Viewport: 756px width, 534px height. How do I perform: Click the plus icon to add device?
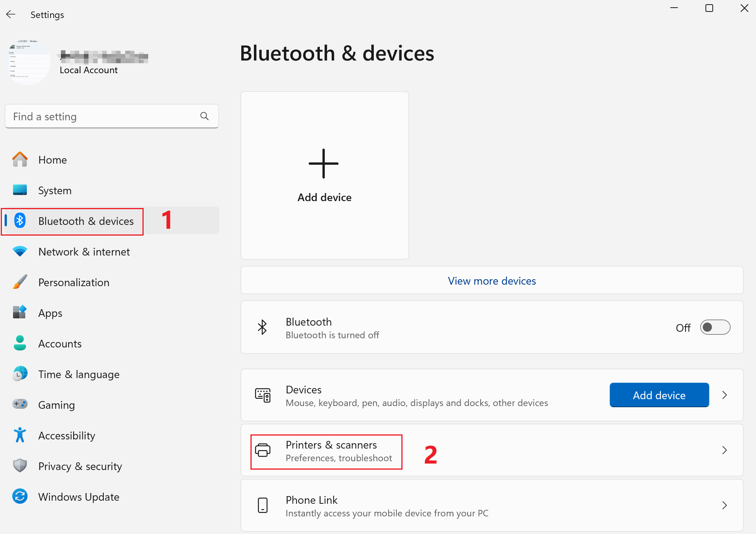pos(324,164)
